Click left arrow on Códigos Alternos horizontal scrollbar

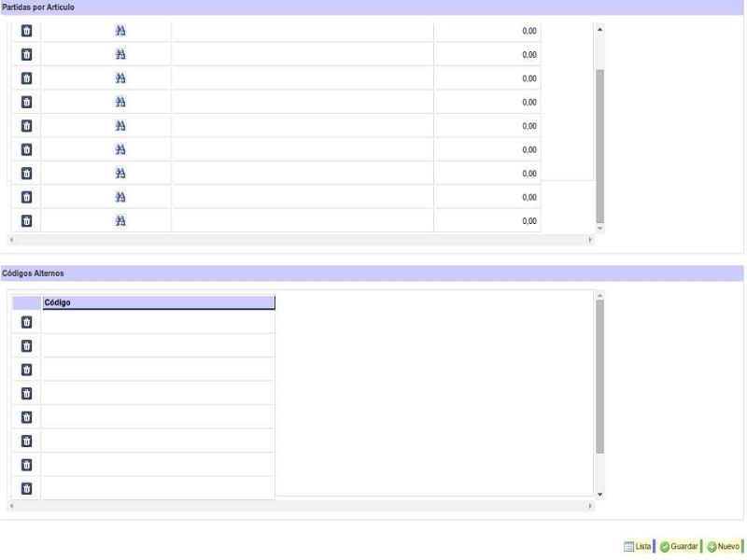pyautogui.click(x=10, y=506)
